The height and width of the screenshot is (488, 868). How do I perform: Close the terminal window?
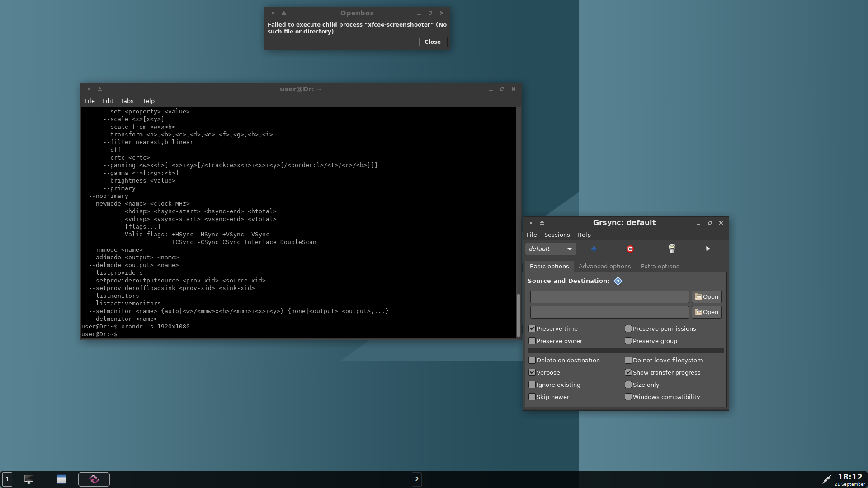click(x=514, y=89)
